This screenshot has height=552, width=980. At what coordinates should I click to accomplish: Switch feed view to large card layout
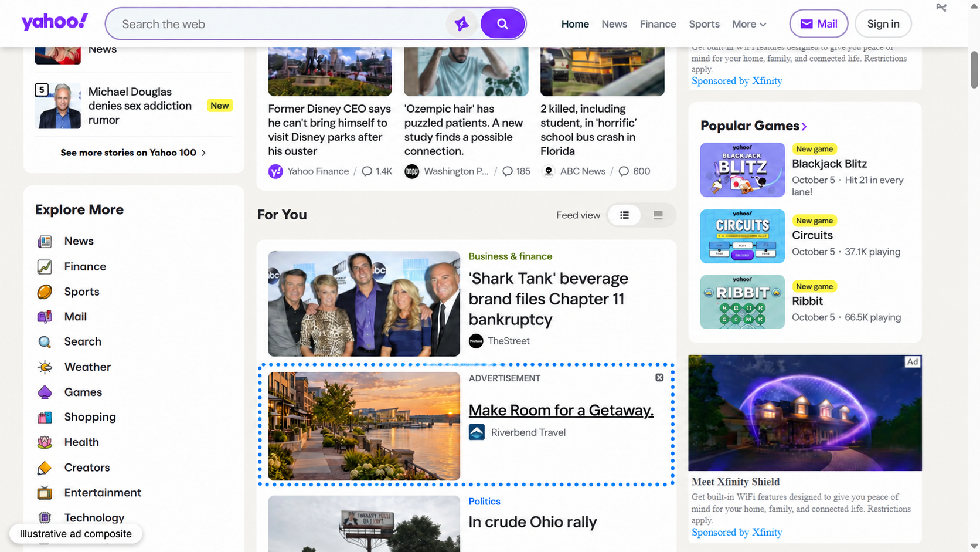pyautogui.click(x=658, y=215)
